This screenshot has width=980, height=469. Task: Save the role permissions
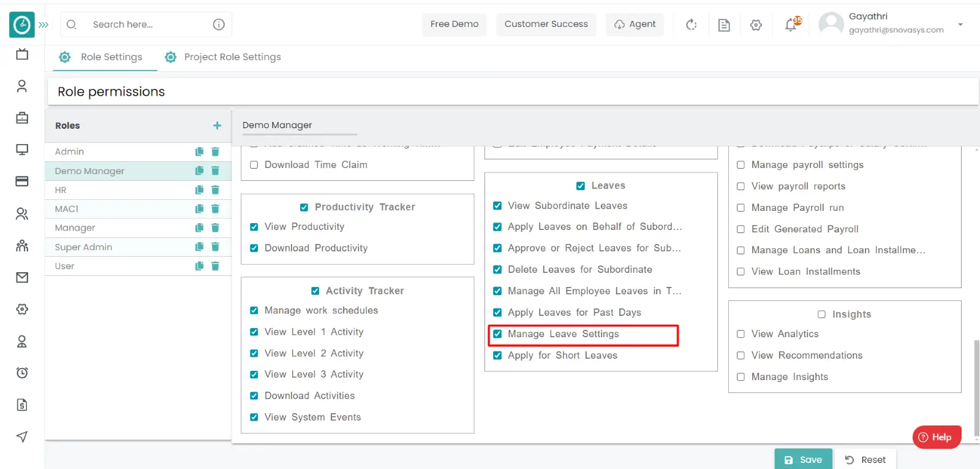(803, 460)
